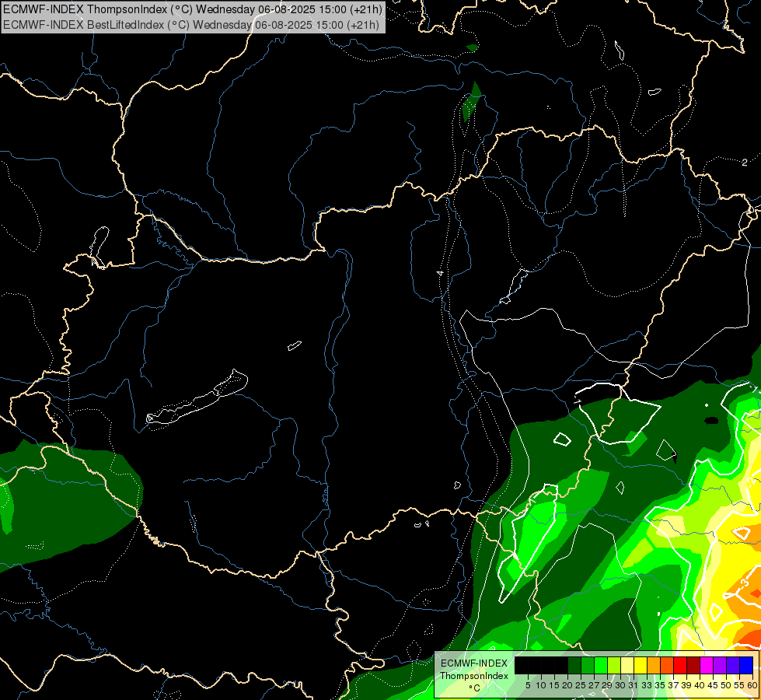
Task: Click the legend value 5
Action: [x=528, y=685]
